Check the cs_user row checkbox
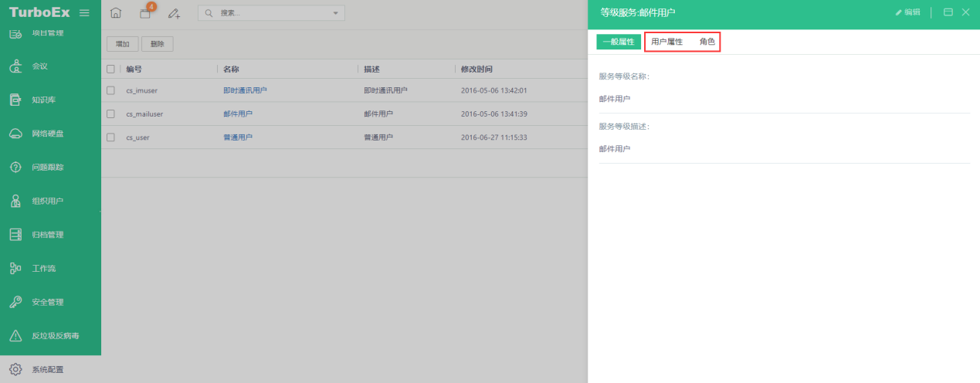980x383 pixels. click(x=110, y=137)
